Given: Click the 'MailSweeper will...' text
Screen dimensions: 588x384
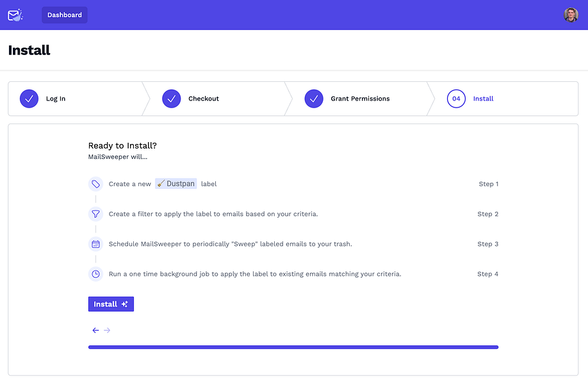Looking at the screenshot, I should click(118, 157).
